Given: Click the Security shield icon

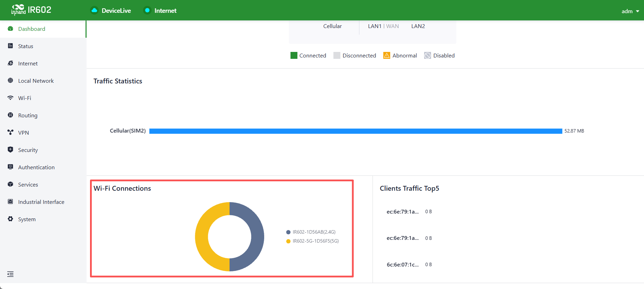Looking at the screenshot, I should coord(10,150).
